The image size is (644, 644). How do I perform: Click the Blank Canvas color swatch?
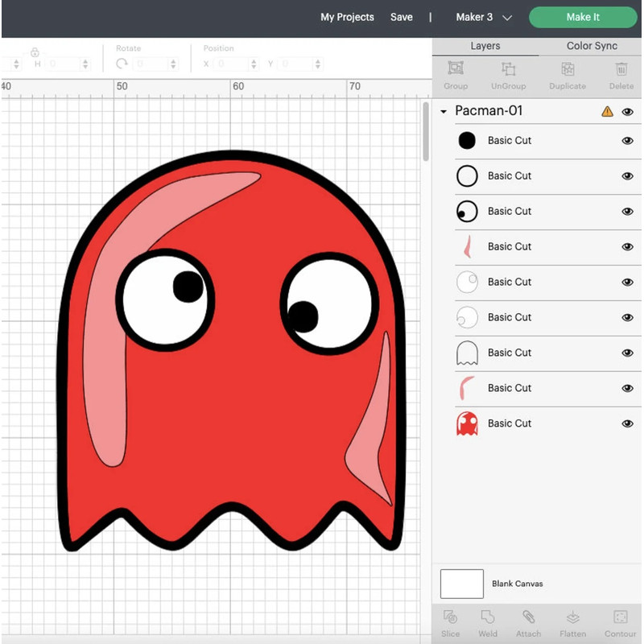click(x=461, y=584)
